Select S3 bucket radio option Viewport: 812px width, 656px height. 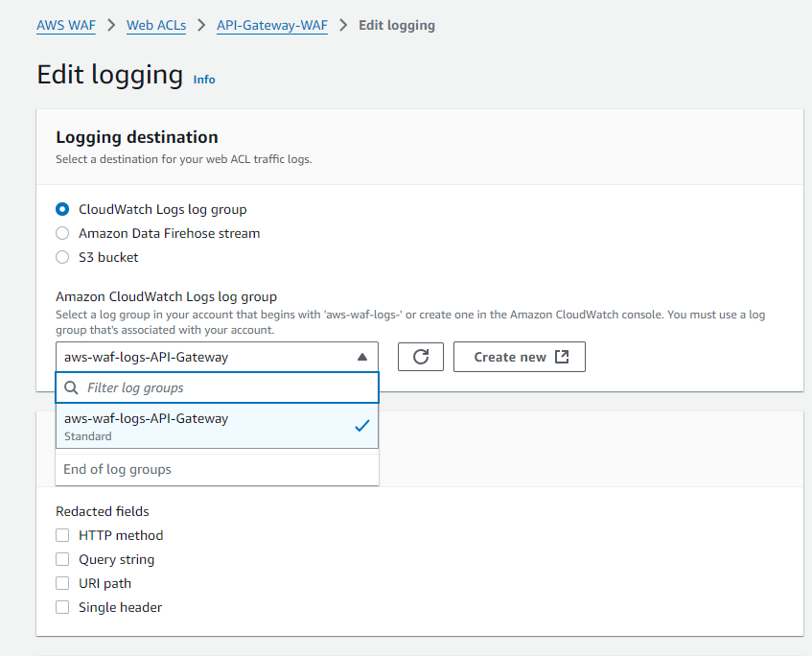click(62, 257)
